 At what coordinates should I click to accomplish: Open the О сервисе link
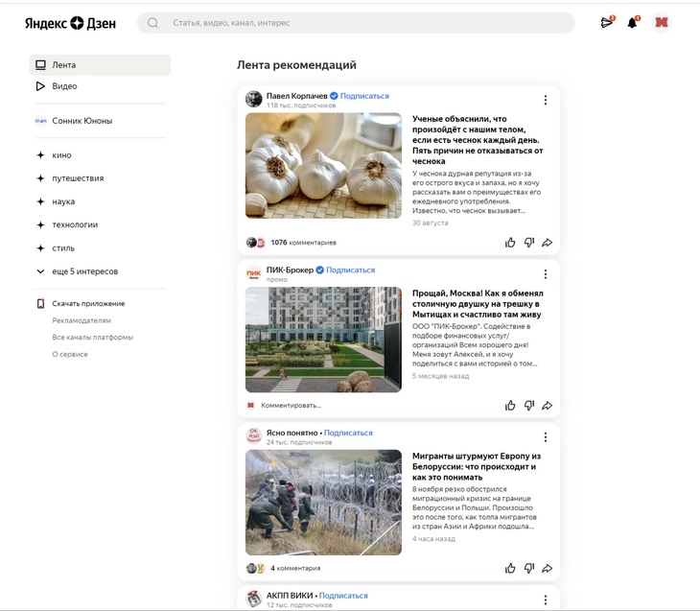click(70, 354)
